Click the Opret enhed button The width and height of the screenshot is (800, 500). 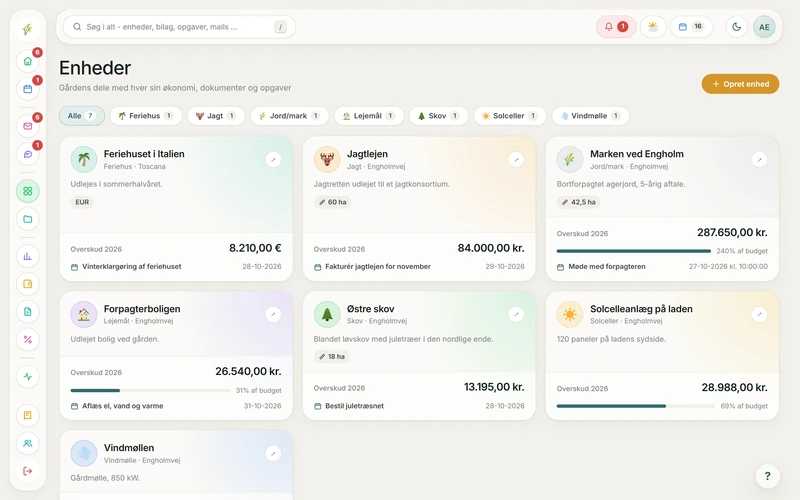coord(740,84)
